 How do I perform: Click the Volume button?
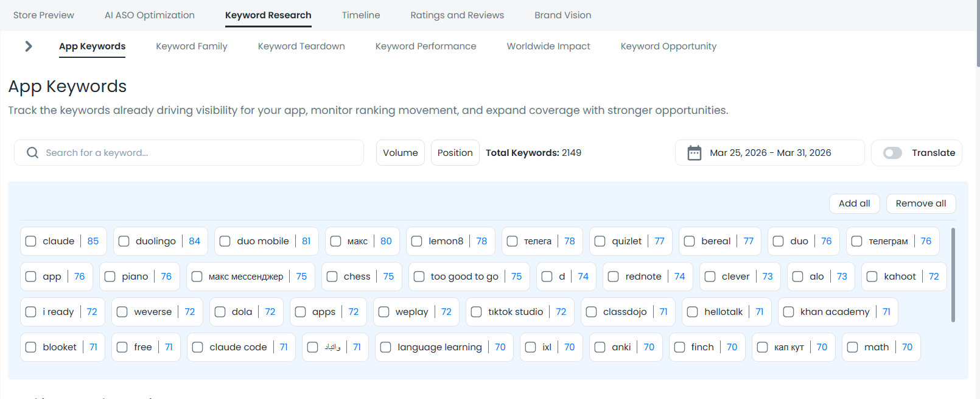[x=401, y=153]
